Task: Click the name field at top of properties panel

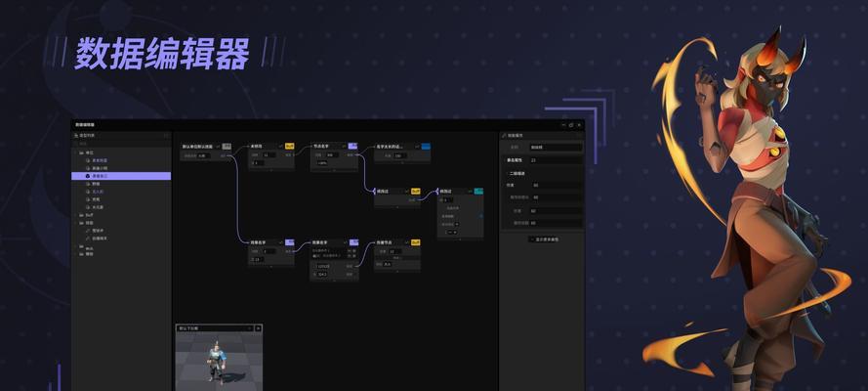Action: coord(556,148)
